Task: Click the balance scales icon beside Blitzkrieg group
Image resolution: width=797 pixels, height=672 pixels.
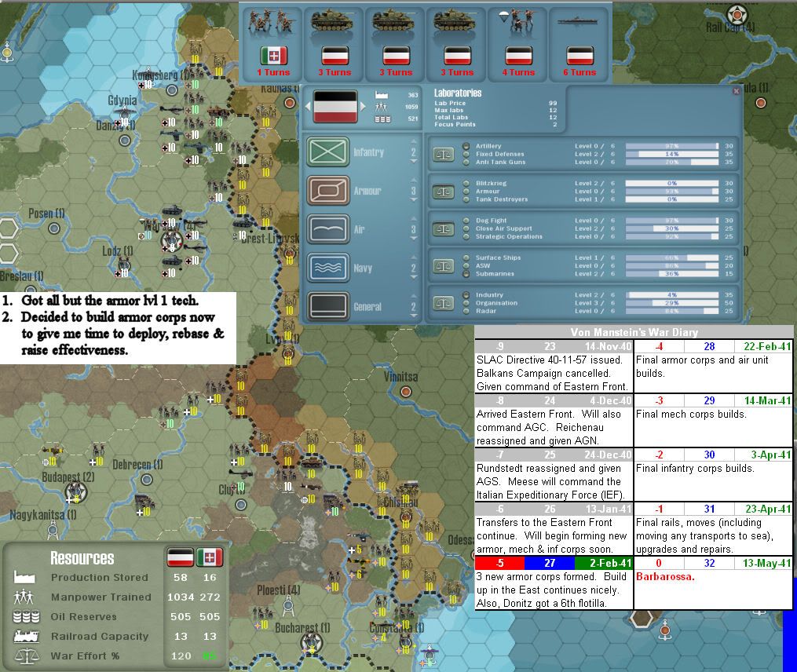Action: (443, 192)
